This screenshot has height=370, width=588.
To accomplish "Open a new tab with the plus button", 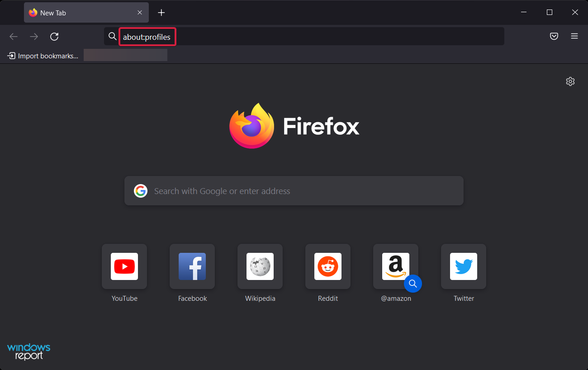I will [161, 12].
